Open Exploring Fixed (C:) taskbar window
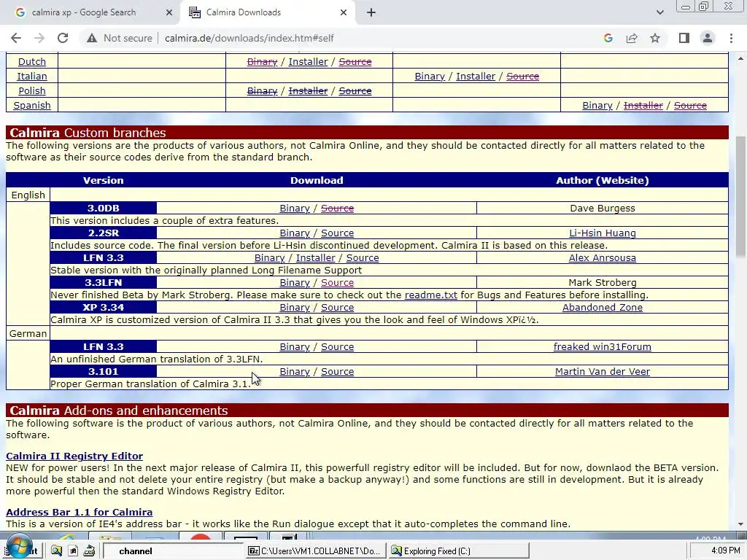 [x=460, y=551]
